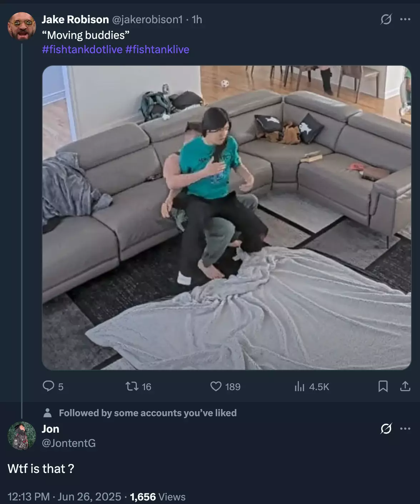Click the reply icon under Jake's post
Image resolution: width=420 pixels, height=504 pixels.
(48, 386)
